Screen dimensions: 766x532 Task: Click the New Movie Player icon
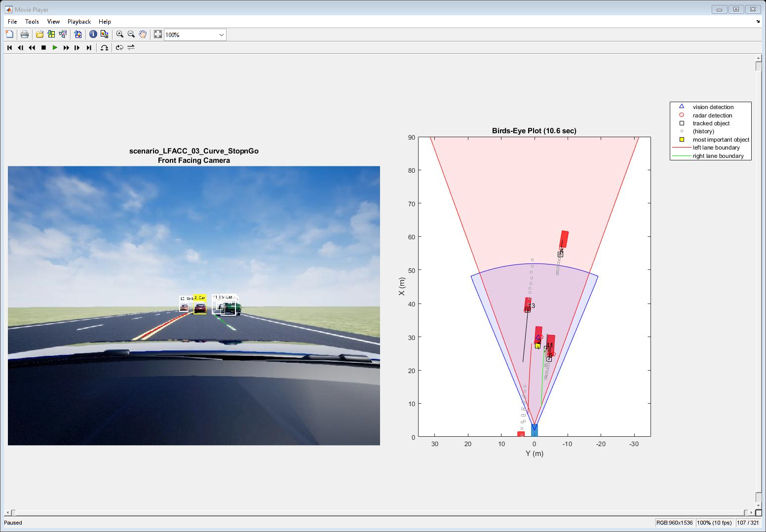coord(9,35)
